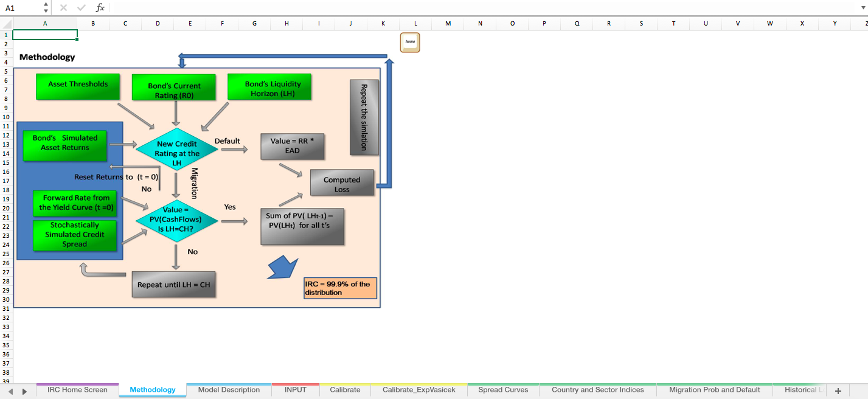
Task: Select the INPUT sheet tab
Action: pyautogui.click(x=296, y=390)
